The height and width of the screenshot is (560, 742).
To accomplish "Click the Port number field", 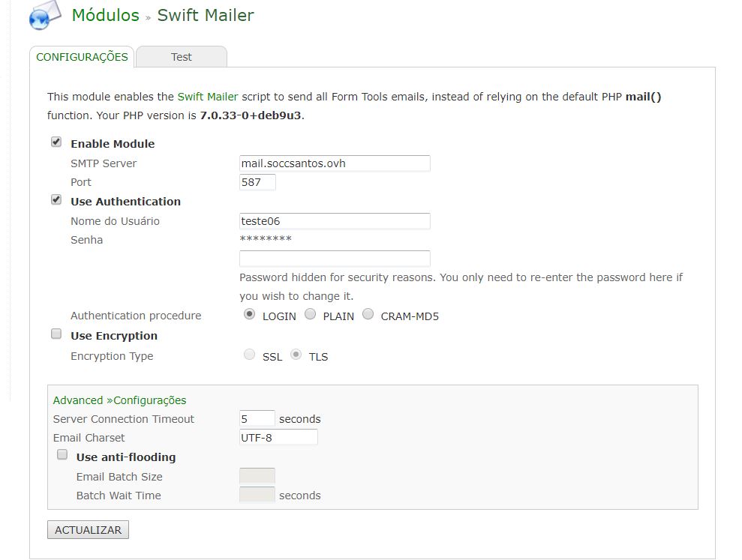I will (256, 181).
